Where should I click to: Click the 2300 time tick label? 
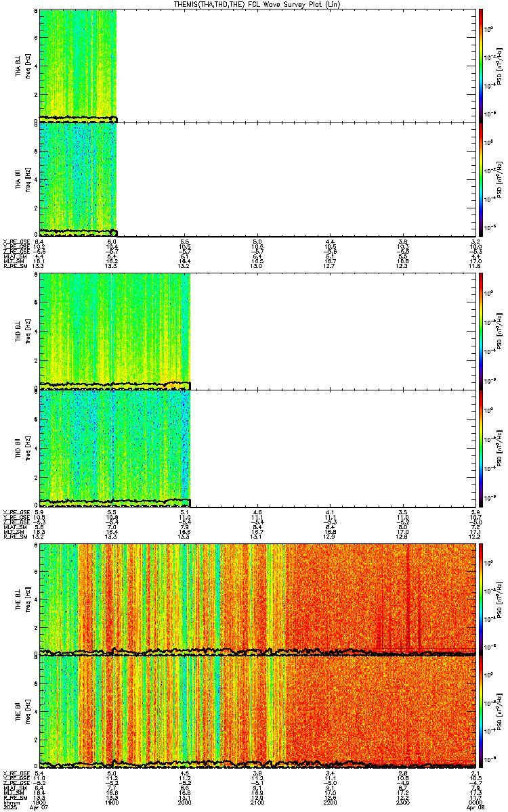[402, 803]
